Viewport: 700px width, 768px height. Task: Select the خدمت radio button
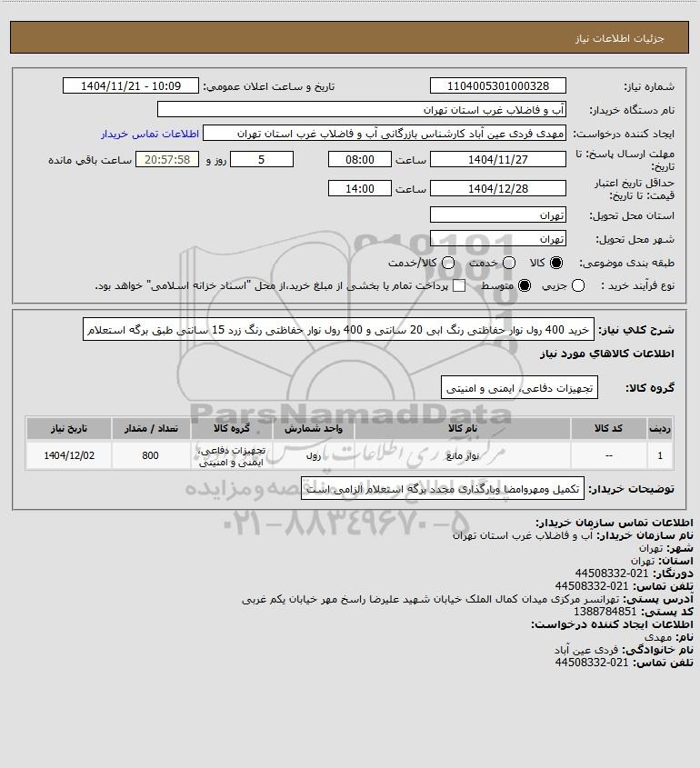tap(509, 263)
